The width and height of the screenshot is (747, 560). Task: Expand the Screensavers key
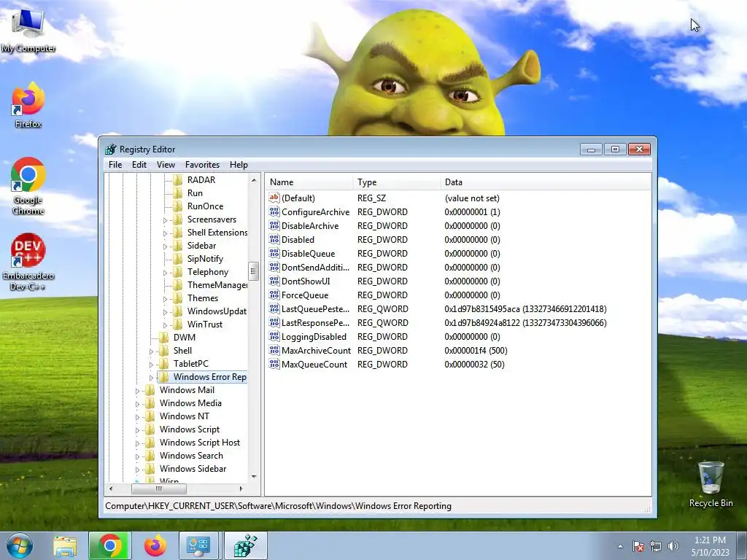click(166, 220)
